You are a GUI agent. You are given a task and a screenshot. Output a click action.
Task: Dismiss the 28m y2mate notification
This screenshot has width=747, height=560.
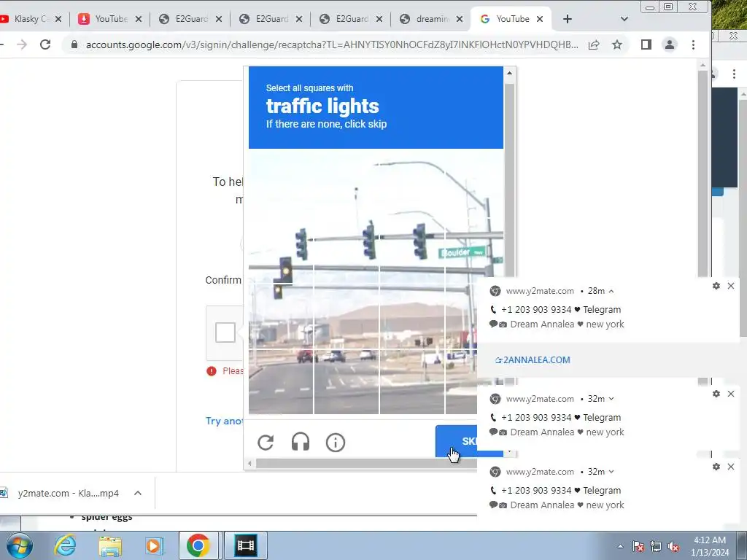point(731,286)
